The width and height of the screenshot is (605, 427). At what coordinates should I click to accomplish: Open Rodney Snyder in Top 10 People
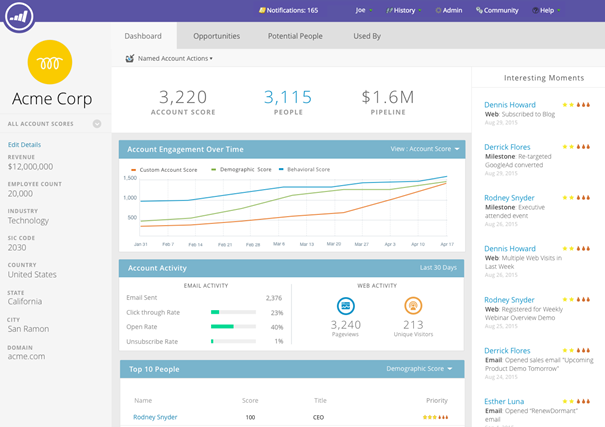pos(156,416)
